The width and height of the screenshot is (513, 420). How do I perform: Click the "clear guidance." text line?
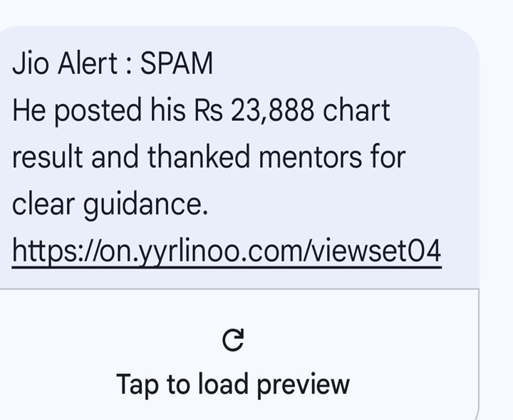pyautogui.click(x=110, y=204)
